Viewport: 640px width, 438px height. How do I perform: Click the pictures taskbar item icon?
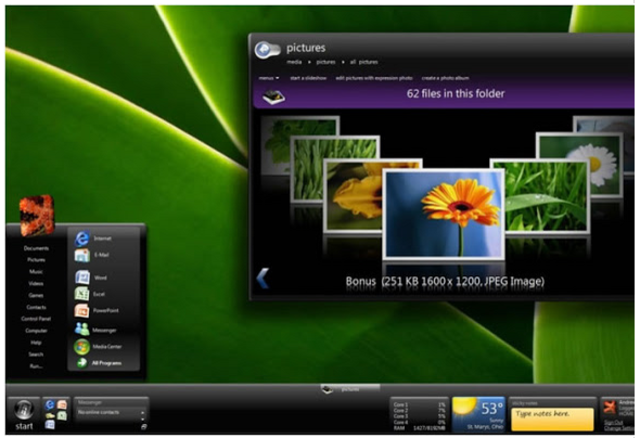[327, 389]
